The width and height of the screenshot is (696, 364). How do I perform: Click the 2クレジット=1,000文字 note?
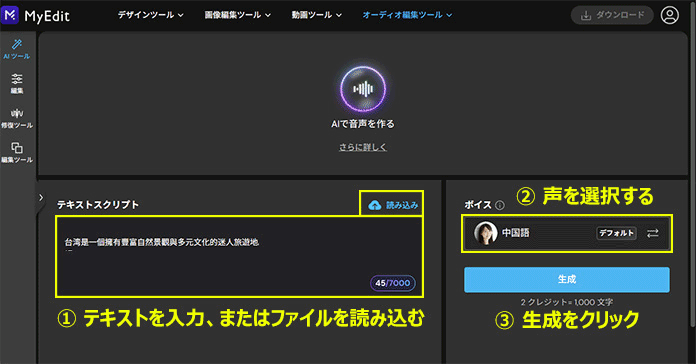pyautogui.click(x=567, y=302)
